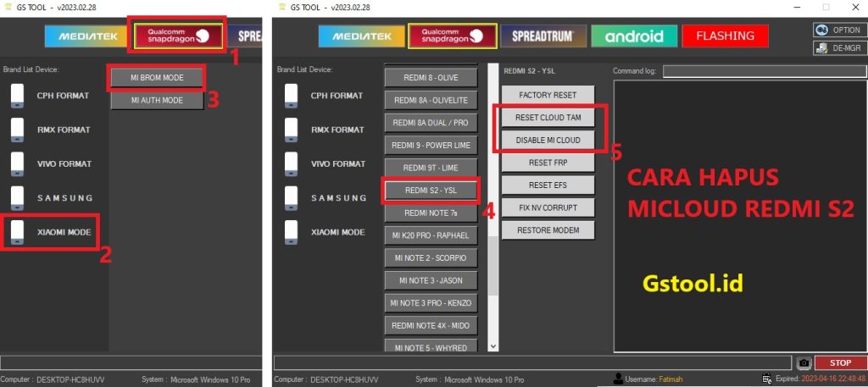This screenshot has width=868, height=387.
Task: Select SAMSUNG phone icon in the left window
Action: point(17,198)
